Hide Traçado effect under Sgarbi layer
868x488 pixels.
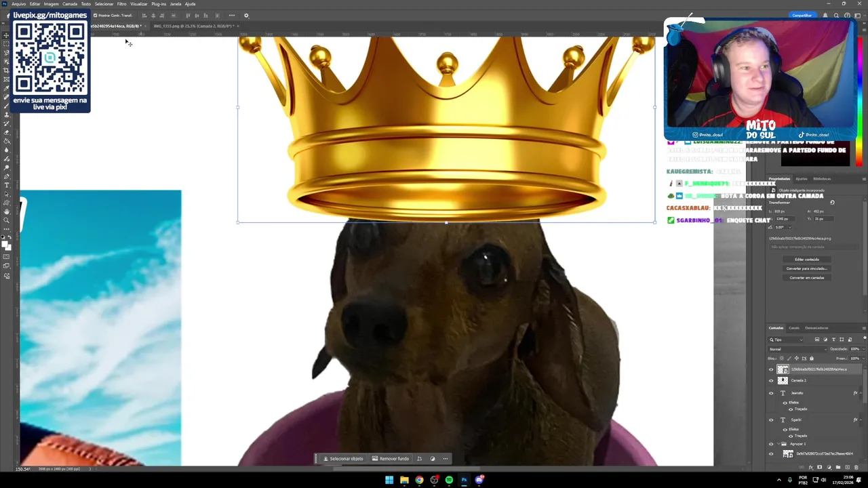pos(791,436)
